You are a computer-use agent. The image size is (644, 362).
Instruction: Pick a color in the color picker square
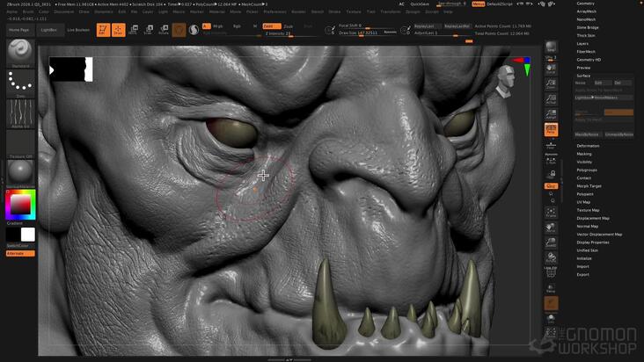20,204
